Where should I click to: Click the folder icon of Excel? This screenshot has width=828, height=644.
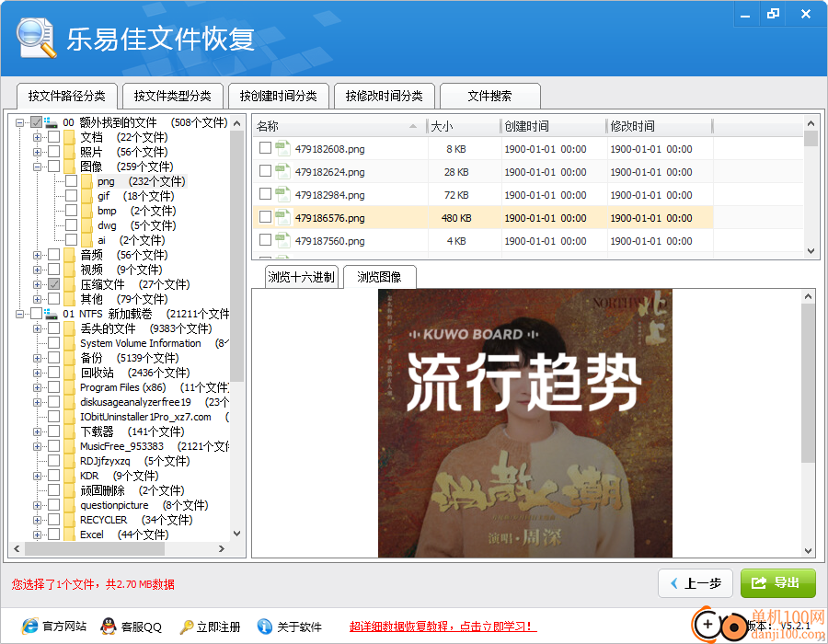[x=69, y=535]
